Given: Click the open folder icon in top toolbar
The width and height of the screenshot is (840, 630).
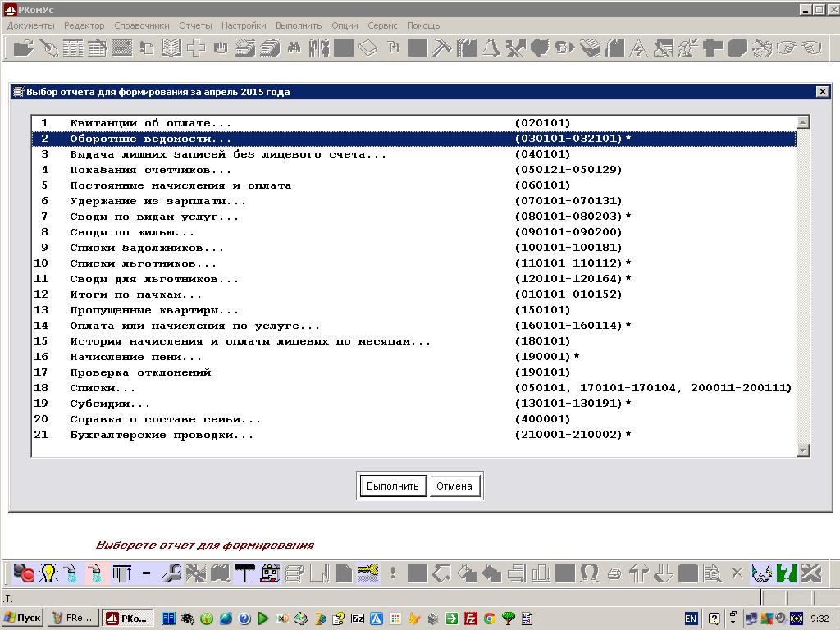Looking at the screenshot, I should point(23,48).
